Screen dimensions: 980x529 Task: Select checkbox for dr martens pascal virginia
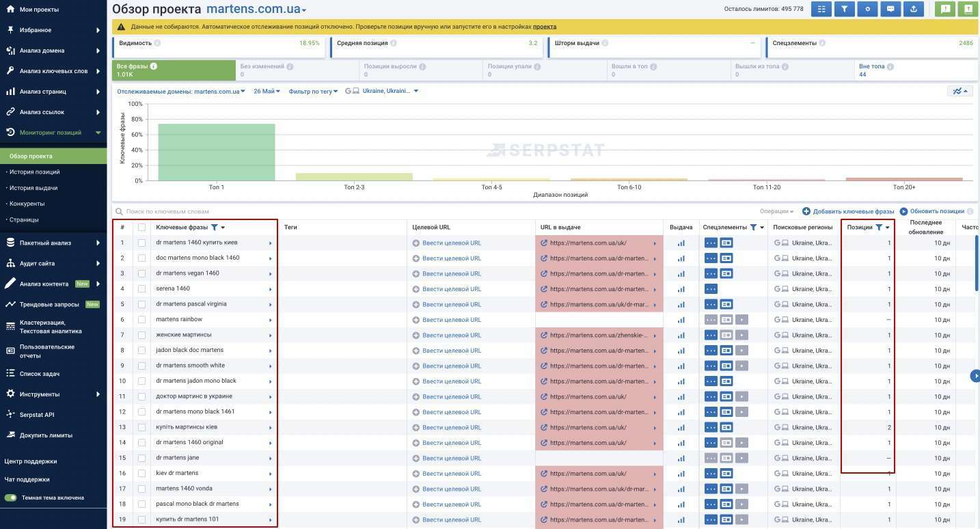[142, 304]
